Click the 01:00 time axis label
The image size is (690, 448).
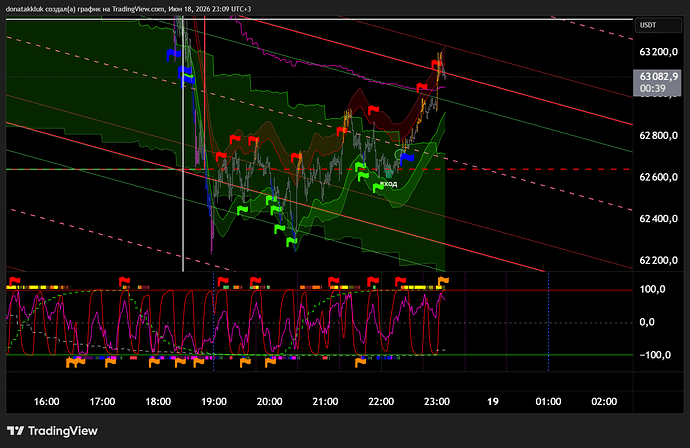point(548,401)
